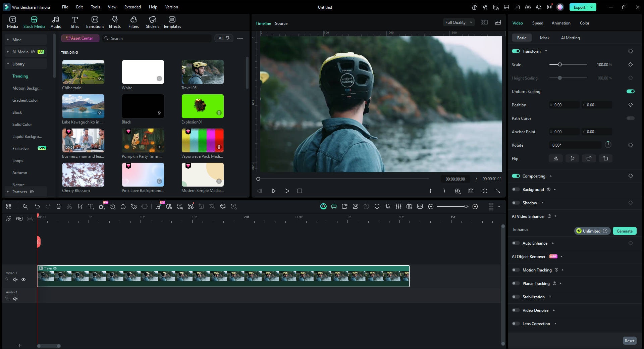Open the Voiceover recording microphone tool

(388, 206)
